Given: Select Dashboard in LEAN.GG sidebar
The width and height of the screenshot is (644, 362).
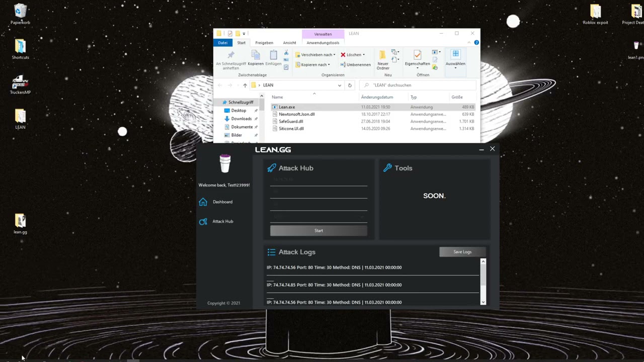Looking at the screenshot, I should 222,202.
